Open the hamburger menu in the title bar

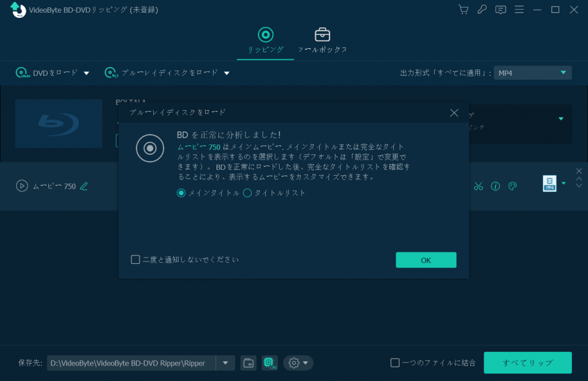(x=519, y=10)
